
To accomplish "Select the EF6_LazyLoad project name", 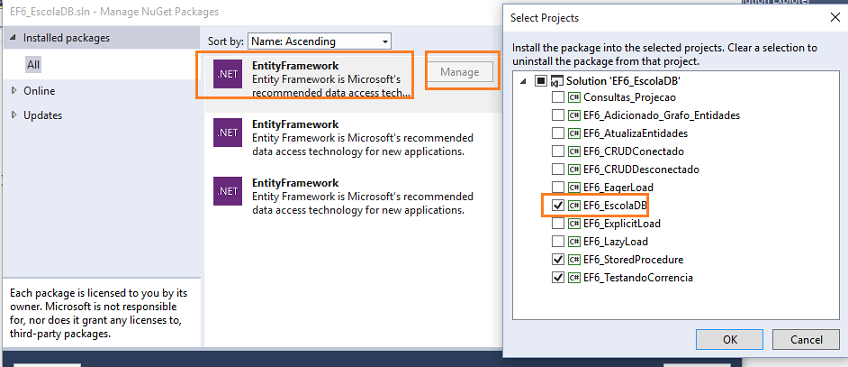I will [x=615, y=242].
